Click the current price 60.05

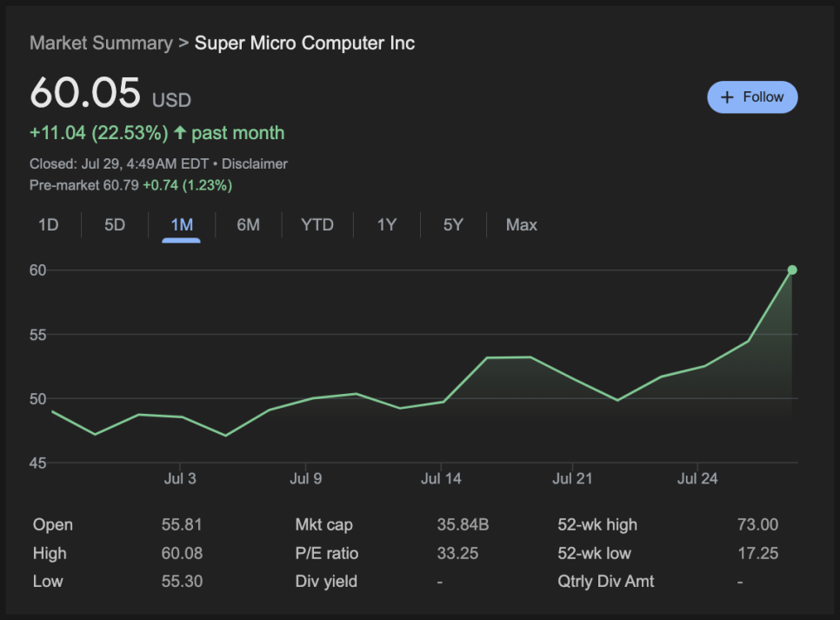85,94
